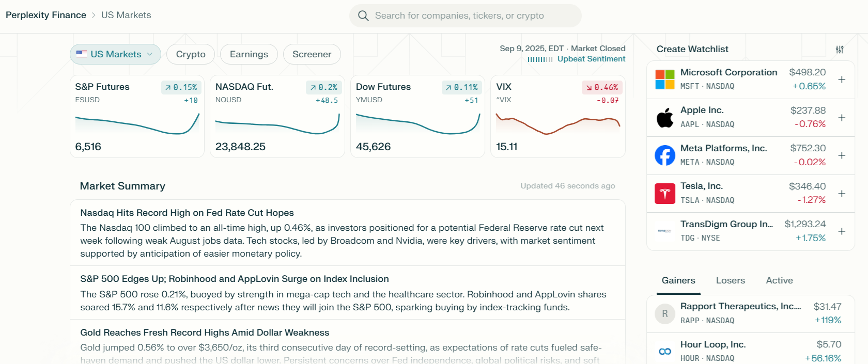Click the Sep 9, 2025 Market Closed text
868x364 pixels.
563,49
